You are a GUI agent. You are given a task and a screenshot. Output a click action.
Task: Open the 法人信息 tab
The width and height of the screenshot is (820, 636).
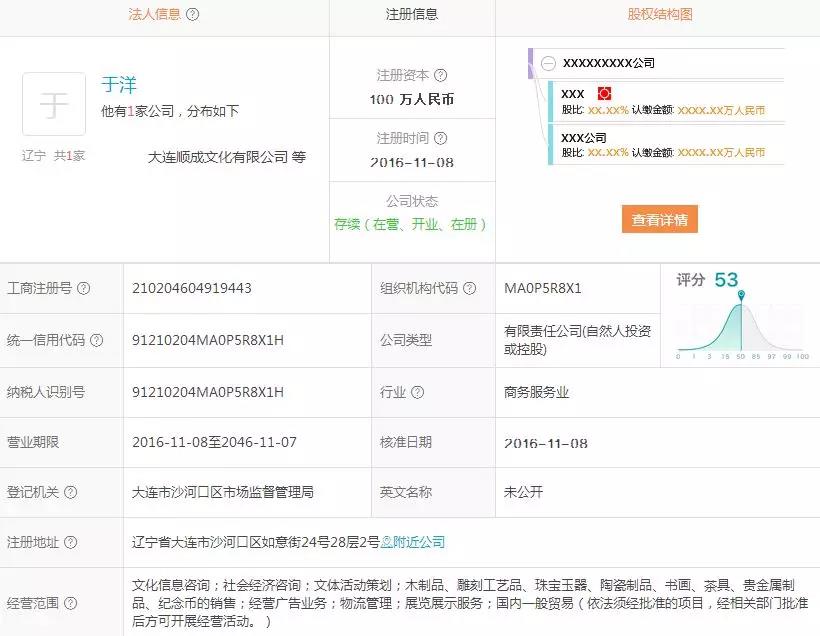click(x=154, y=15)
